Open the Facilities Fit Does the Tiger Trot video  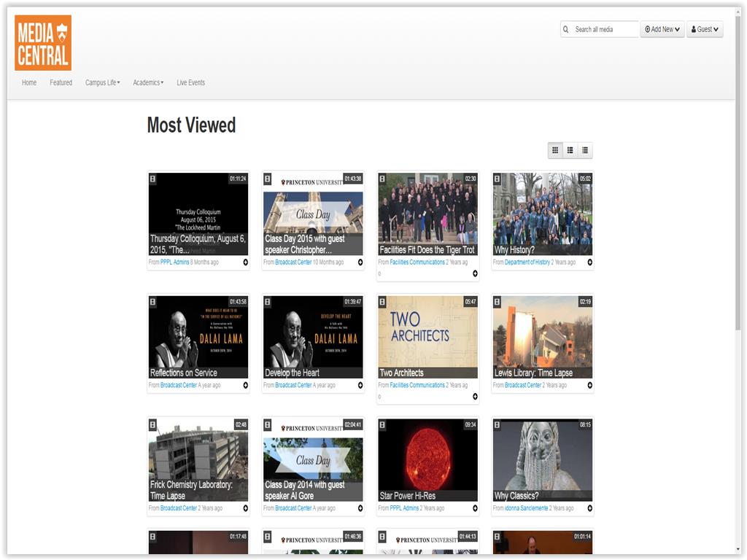pos(427,214)
